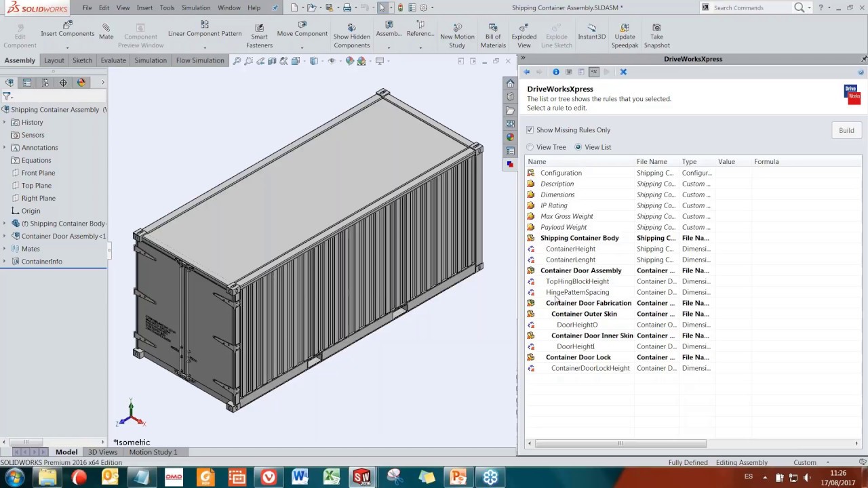Click the Insert Components tool icon
Image resolution: width=868 pixels, height=488 pixels.
[67, 25]
